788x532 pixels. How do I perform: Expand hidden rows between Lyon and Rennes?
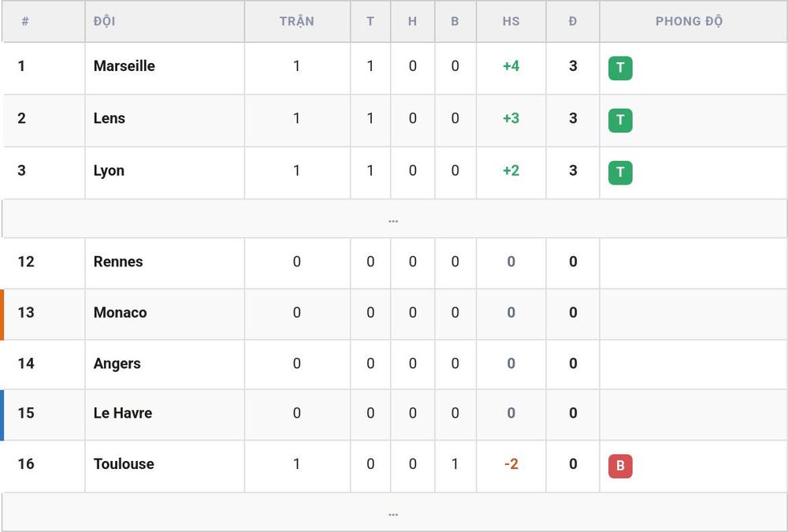tap(394, 219)
